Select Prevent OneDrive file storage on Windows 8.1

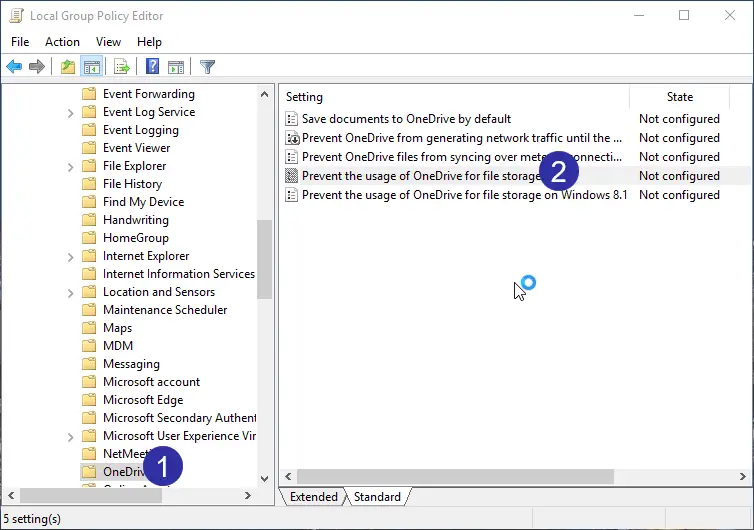(465, 195)
